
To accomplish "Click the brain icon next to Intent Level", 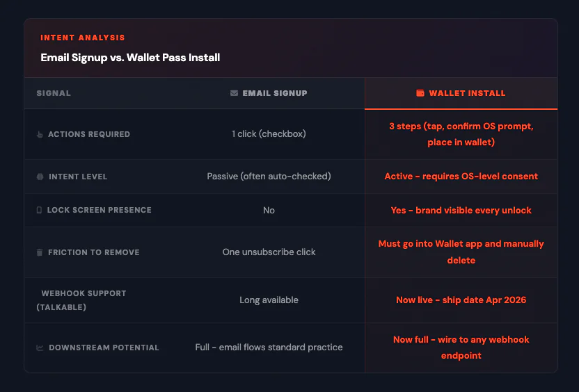I will 40,177.
